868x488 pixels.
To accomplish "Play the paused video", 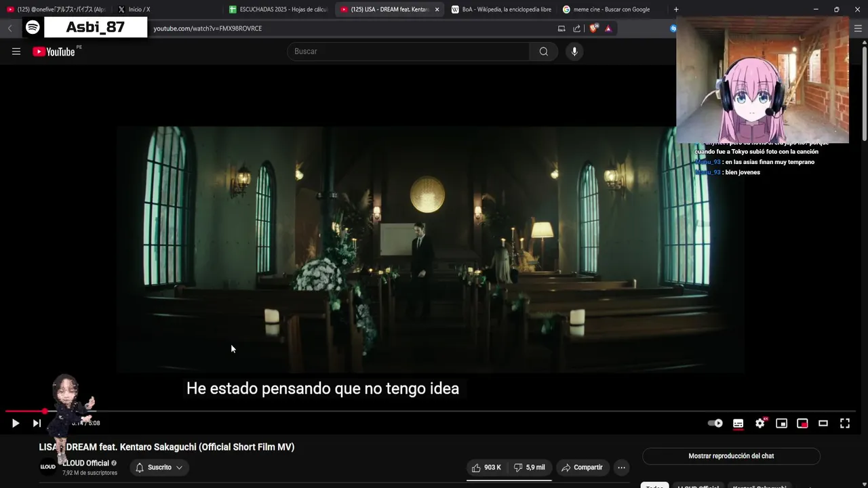I will click(15, 423).
